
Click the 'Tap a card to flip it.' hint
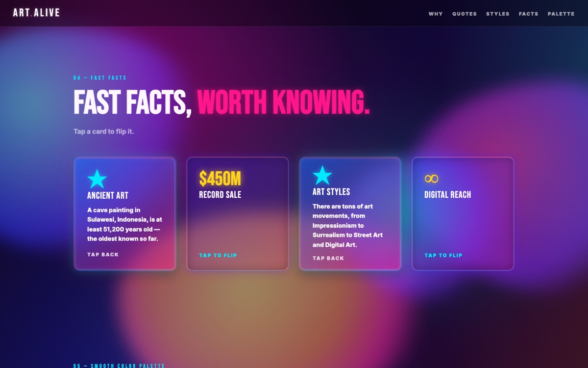[x=104, y=131]
